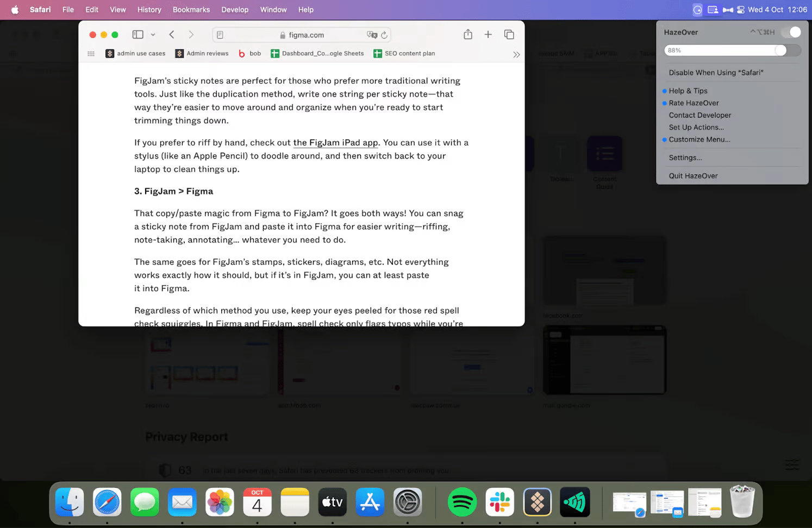Adjust the HazeOver 88% intensity slider

tap(780, 51)
